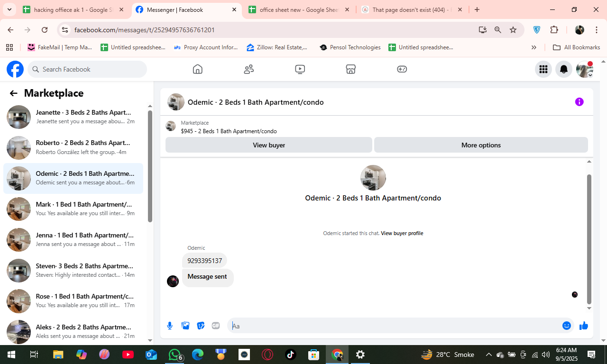Image resolution: width=607 pixels, height=364 pixels.
Task: Click the large listing photo in chat
Action: 373,178
